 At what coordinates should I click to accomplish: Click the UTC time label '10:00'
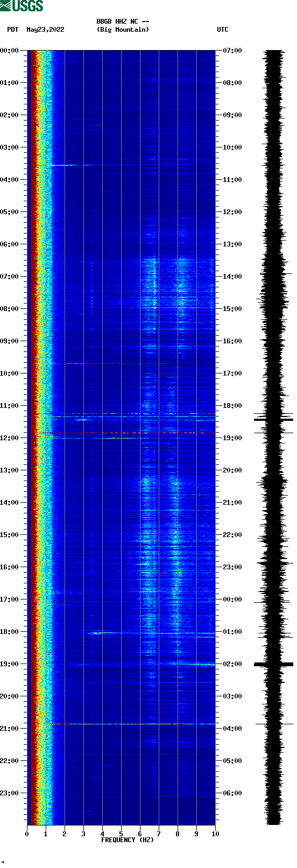232,147
